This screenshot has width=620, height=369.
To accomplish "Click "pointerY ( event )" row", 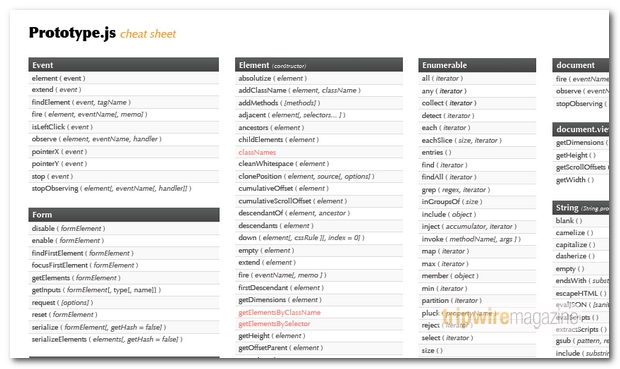I will [124, 164].
